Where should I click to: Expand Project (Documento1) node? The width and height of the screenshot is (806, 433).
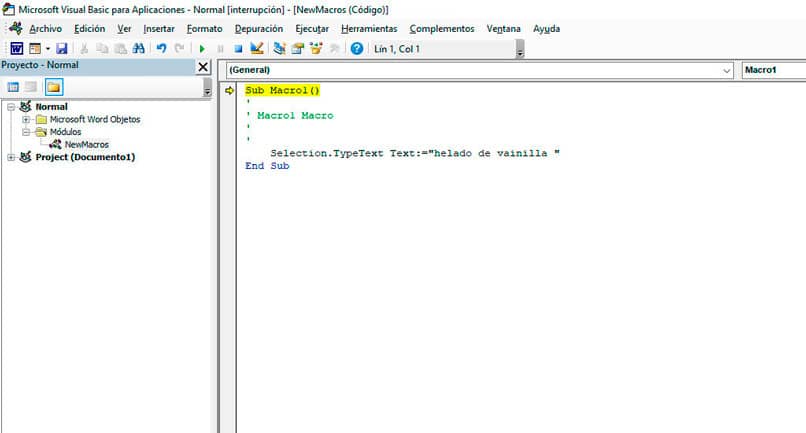click(x=11, y=157)
